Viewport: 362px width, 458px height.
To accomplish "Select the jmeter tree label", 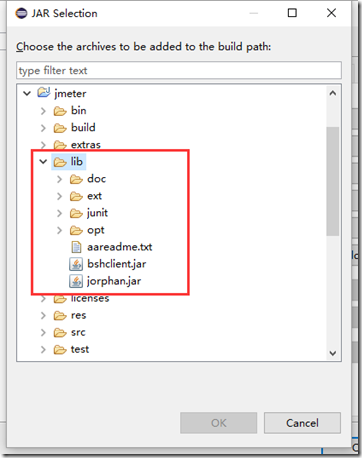I will tap(70, 94).
